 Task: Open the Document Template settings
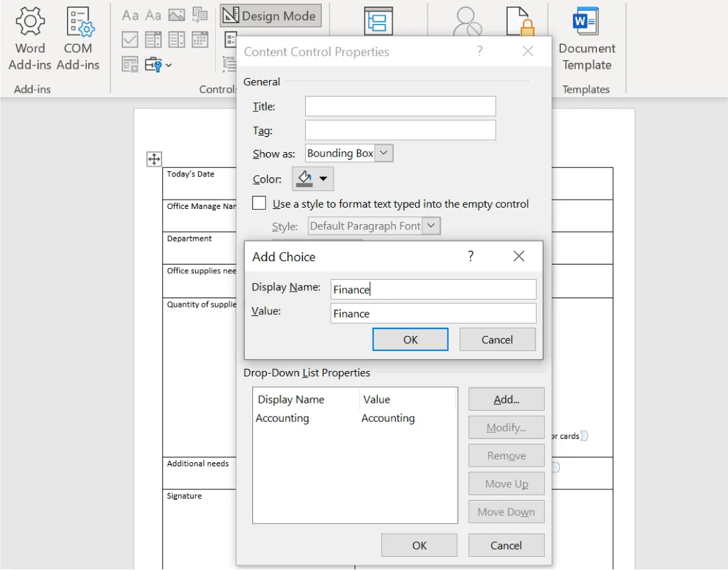pos(586,40)
